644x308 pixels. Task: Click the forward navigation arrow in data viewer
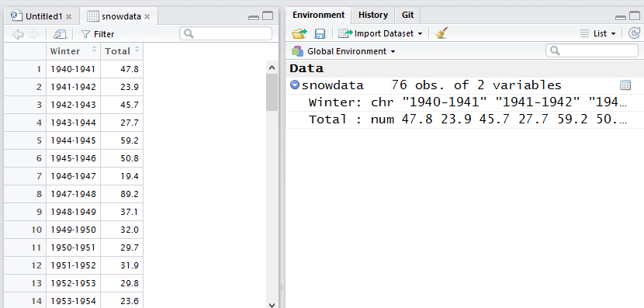[33, 34]
